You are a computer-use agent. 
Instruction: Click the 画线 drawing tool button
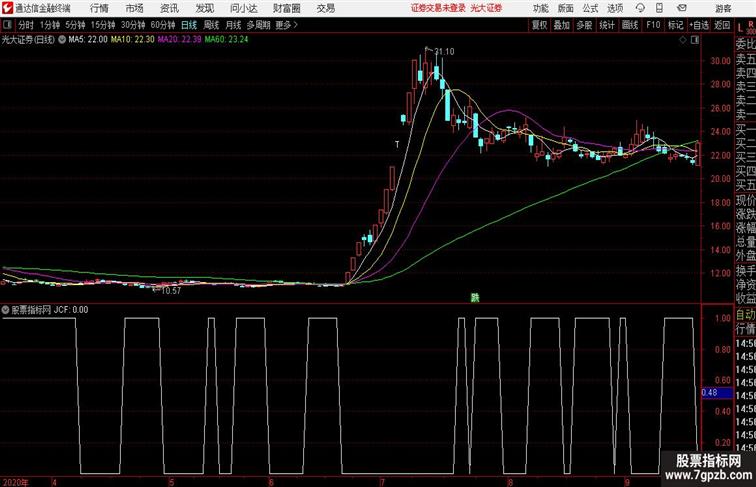pos(630,25)
